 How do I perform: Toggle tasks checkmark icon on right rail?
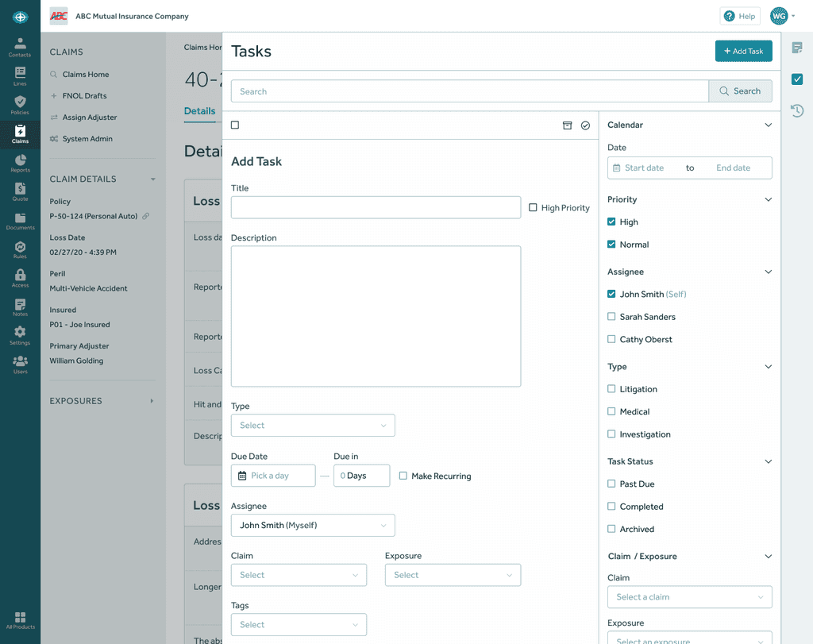click(797, 79)
